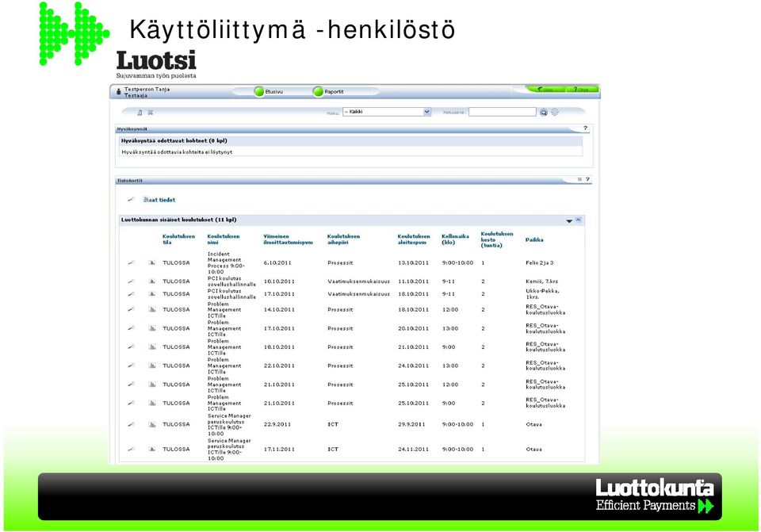Open details icon for Service Manager 22.9.2011 row

[152, 424]
